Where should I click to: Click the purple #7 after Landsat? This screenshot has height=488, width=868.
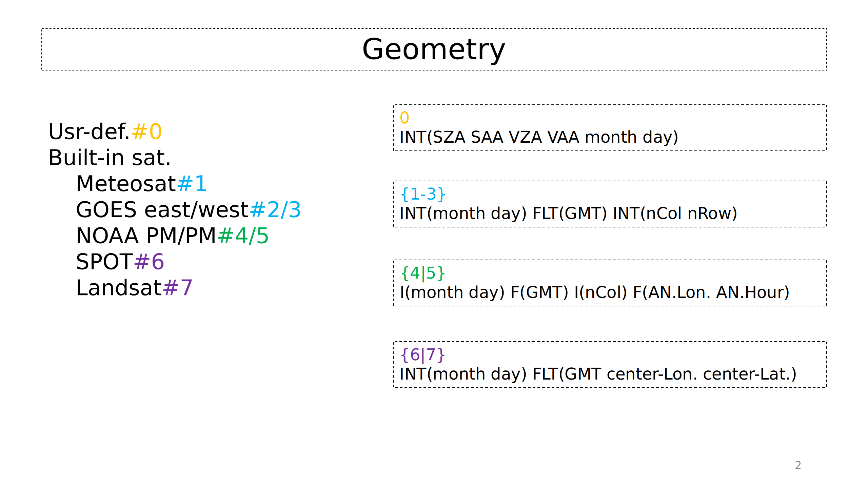point(178,288)
